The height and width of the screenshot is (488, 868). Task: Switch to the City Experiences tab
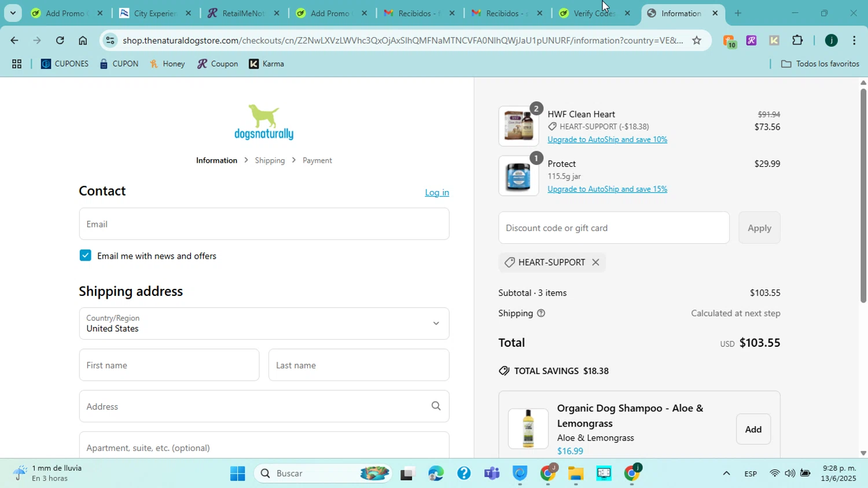click(155, 13)
